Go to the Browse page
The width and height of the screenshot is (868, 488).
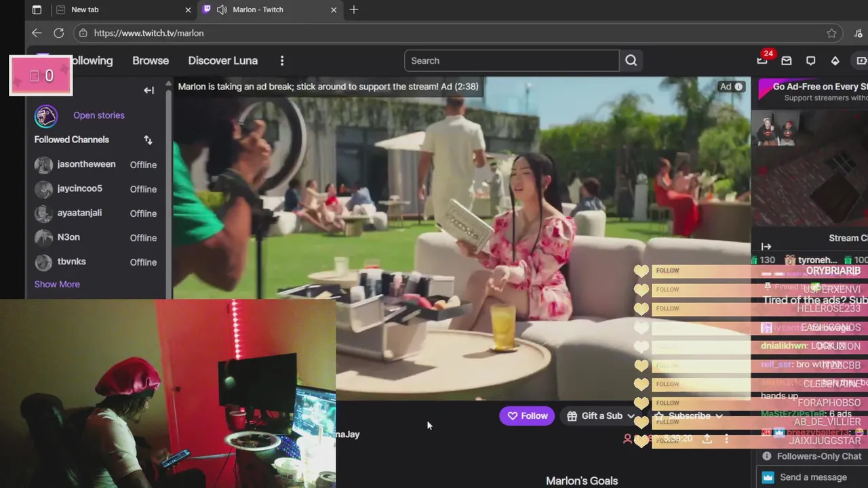pyautogui.click(x=151, y=61)
